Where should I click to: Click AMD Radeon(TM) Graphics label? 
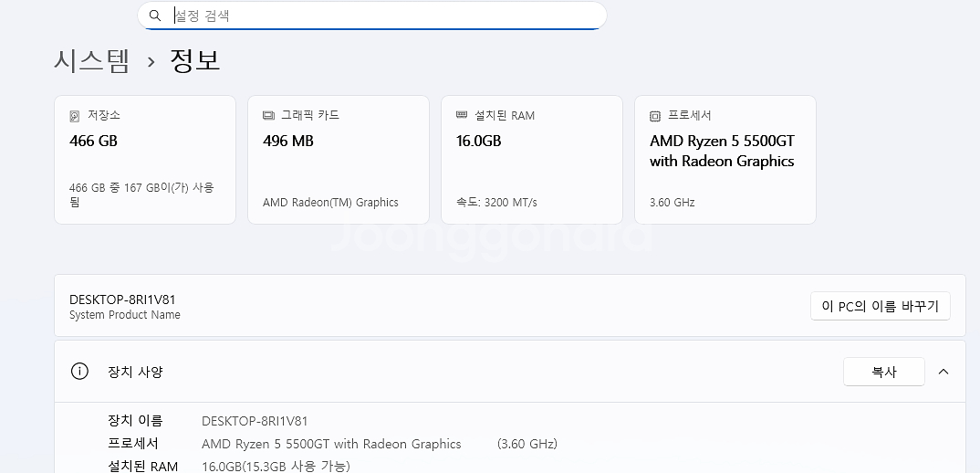(330, 203)
